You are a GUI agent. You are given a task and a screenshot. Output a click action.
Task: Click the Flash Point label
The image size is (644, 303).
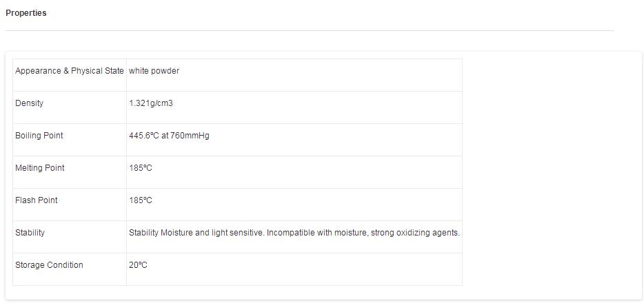36,200
